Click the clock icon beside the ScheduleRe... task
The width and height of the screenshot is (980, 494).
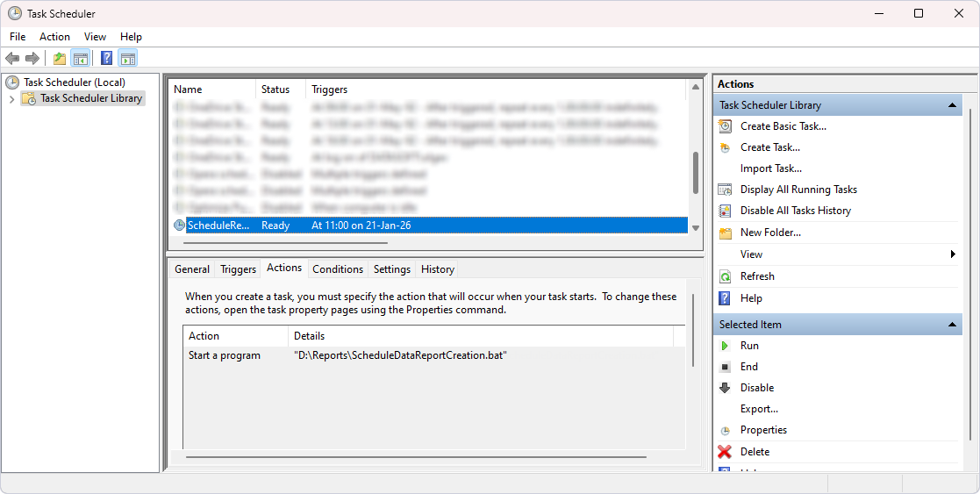[179, 226]
